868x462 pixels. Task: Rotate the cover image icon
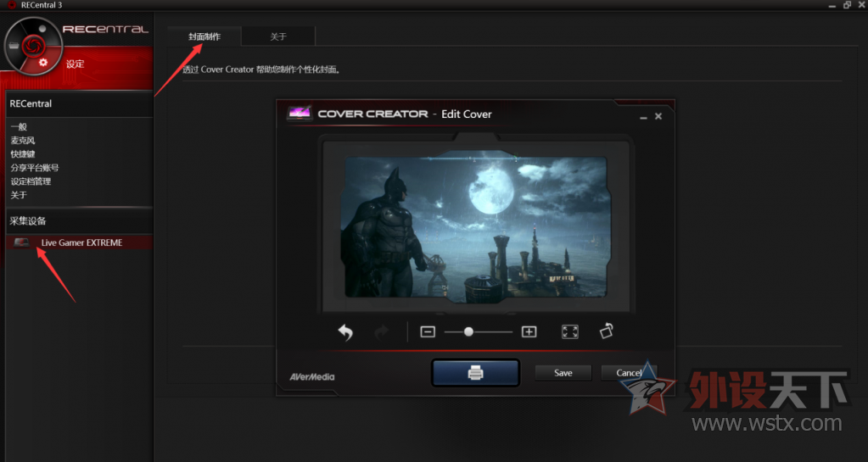(x=607, y=331)
